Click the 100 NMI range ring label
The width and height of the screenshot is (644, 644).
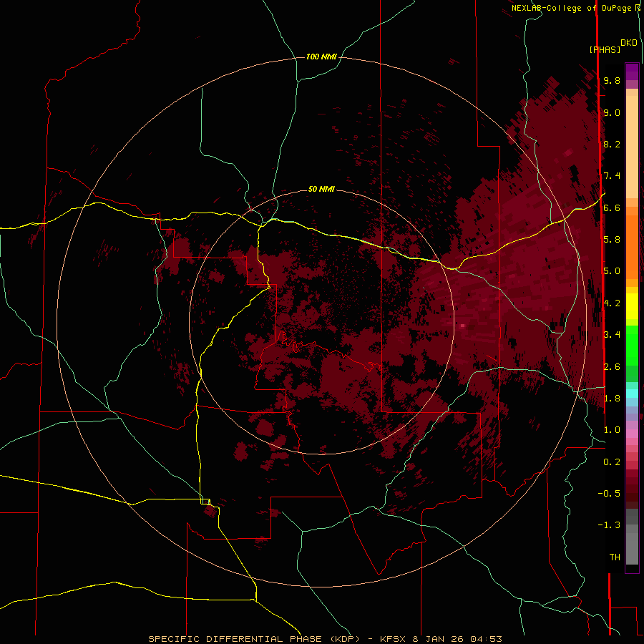(321, 57)
